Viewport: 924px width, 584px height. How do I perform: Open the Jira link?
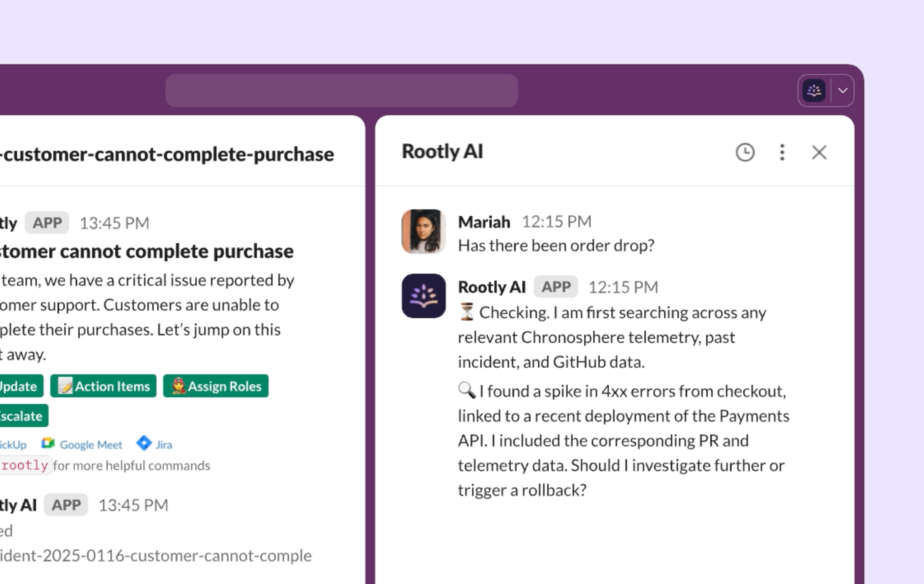[x=164, y=445]
